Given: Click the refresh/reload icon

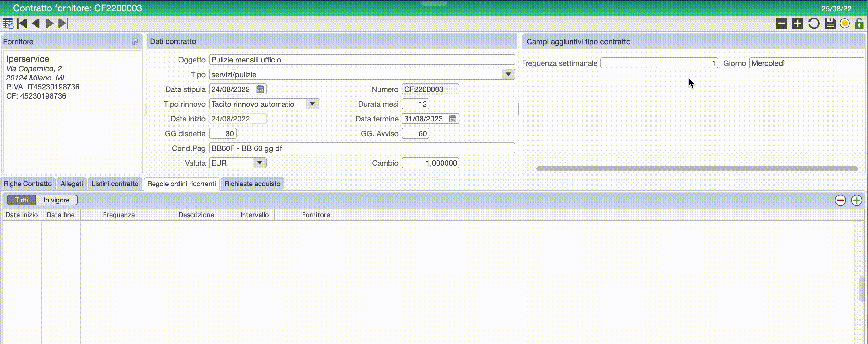Looking at the screenshot, I should (813, 23).
